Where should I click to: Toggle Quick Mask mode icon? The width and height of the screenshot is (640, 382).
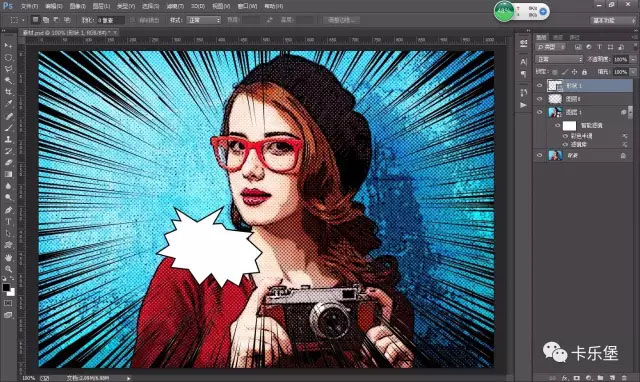pyautogui.click(x=8, y=303)
